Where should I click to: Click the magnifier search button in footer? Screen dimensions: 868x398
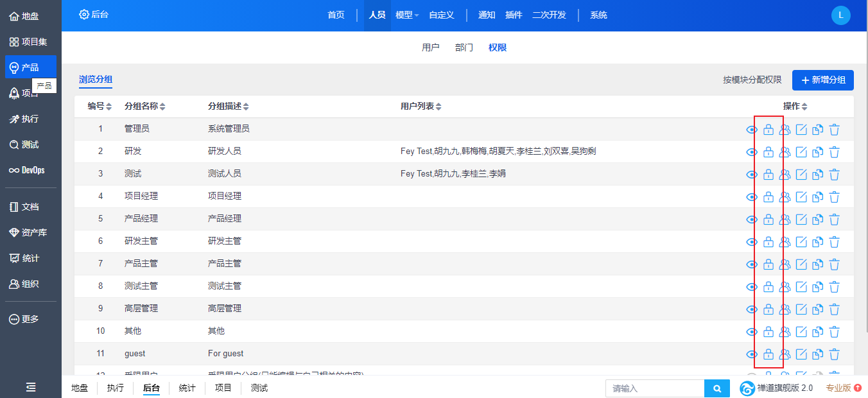click(717, 388)
